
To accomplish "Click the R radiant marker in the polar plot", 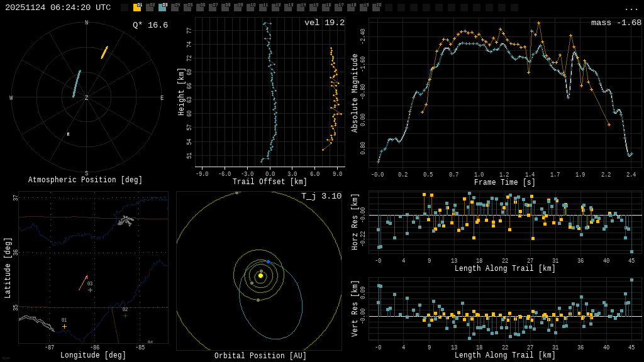I will tap(69, 134).
